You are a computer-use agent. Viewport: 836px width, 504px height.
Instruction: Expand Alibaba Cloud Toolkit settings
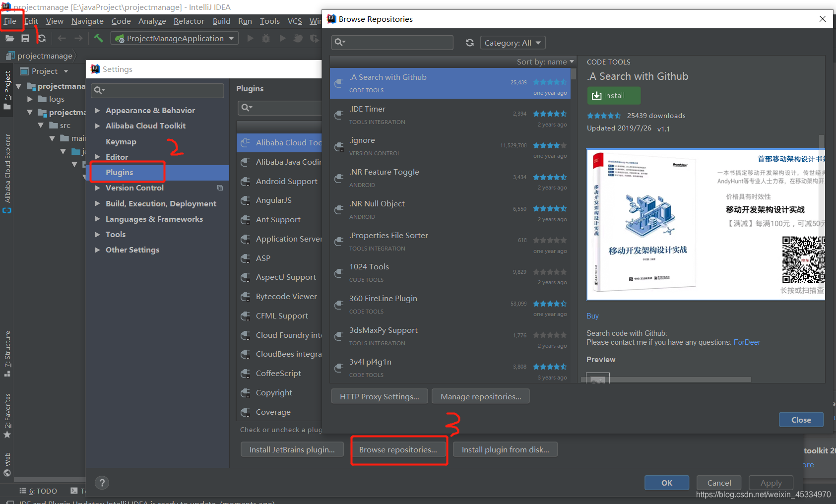click(x=98, y=126)
